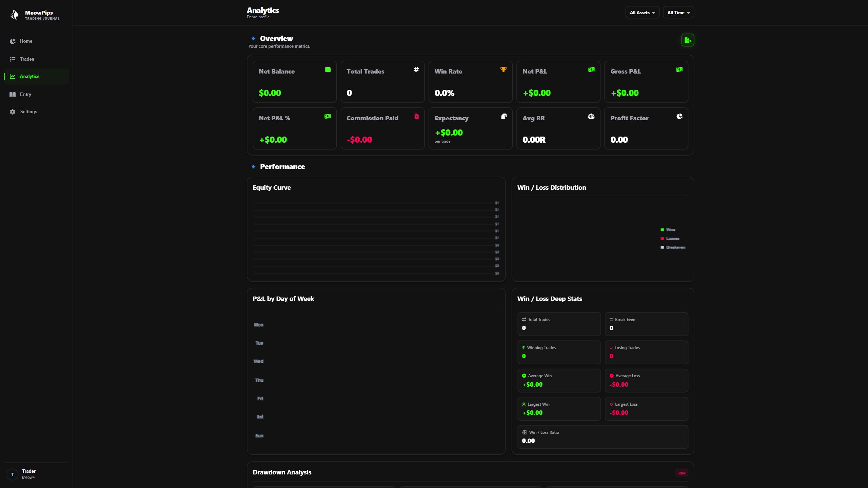Click the Overview blue diamond marker
The width and height of the screenshot is (868, 488).
pos(253,38)
